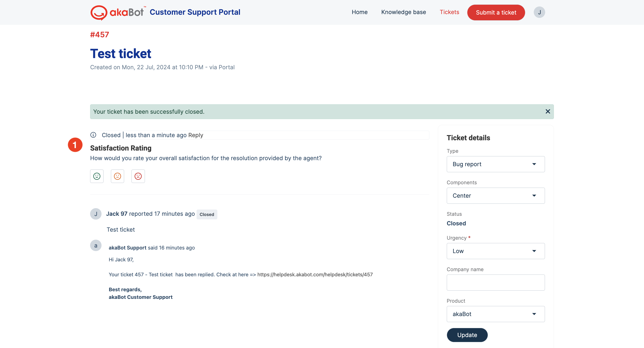Click the akaBot logo

117,12
